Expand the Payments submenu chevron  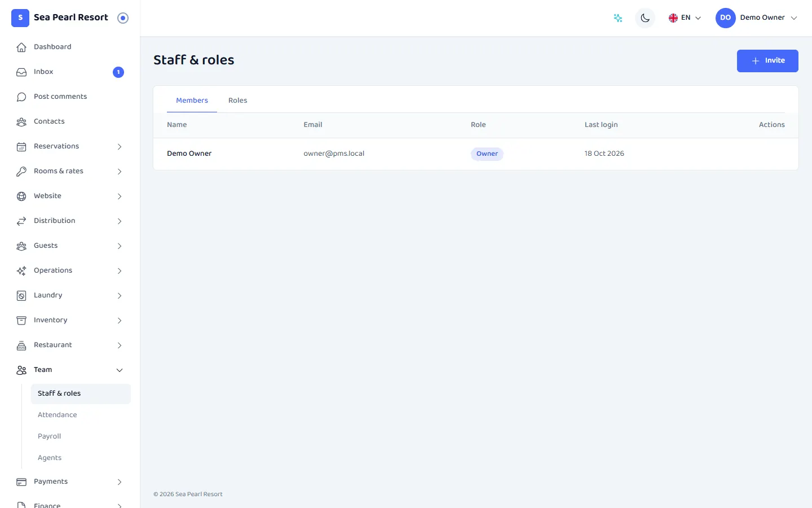[x=120, y=482]
